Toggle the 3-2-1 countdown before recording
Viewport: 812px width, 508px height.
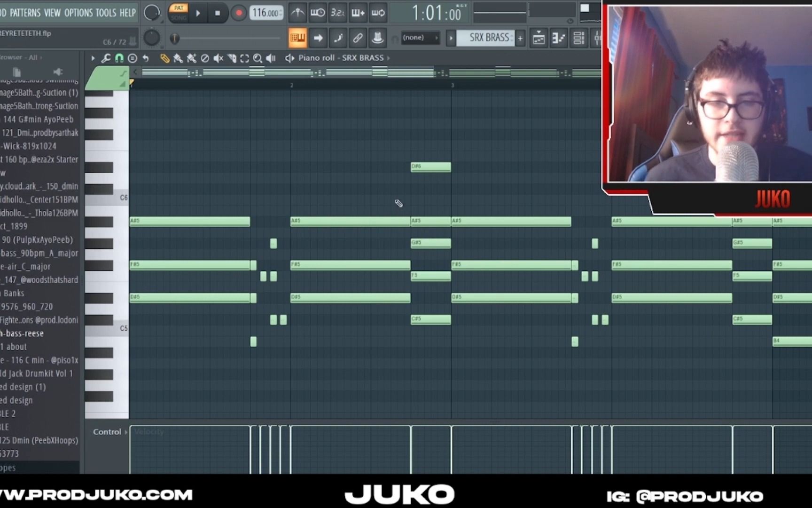point(338,13)
